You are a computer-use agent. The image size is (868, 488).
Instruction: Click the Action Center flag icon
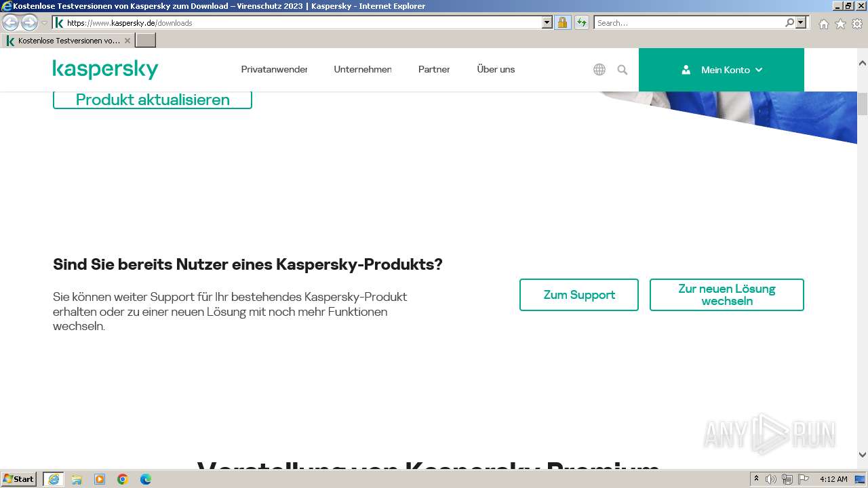click(804, 479)
